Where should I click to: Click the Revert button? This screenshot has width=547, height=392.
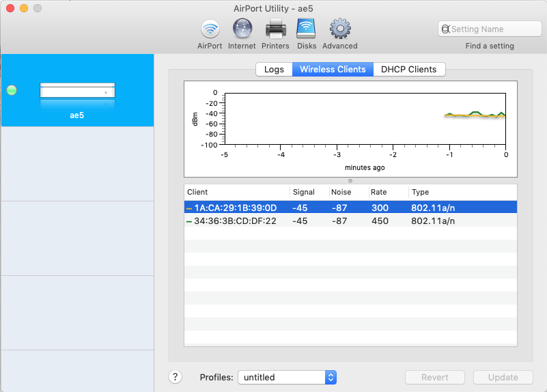pos(435,378)
